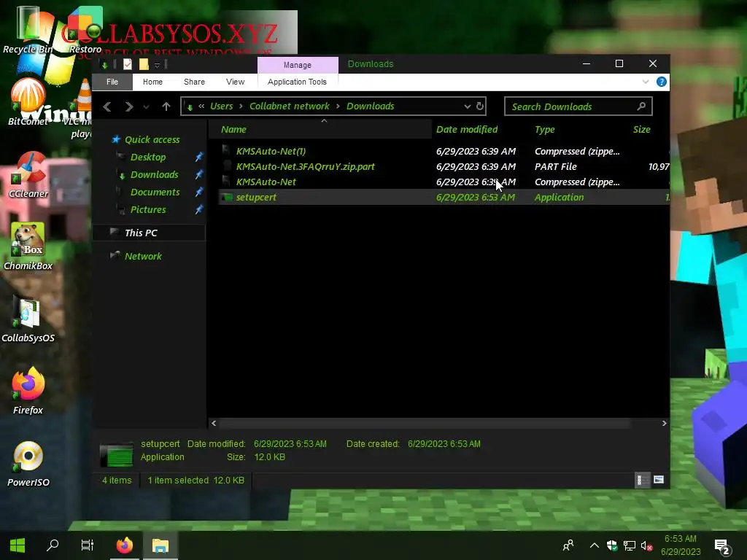Switch to the Home ribbon tab
The width and height of the screenshot is (747, 560).
point(152,82)
